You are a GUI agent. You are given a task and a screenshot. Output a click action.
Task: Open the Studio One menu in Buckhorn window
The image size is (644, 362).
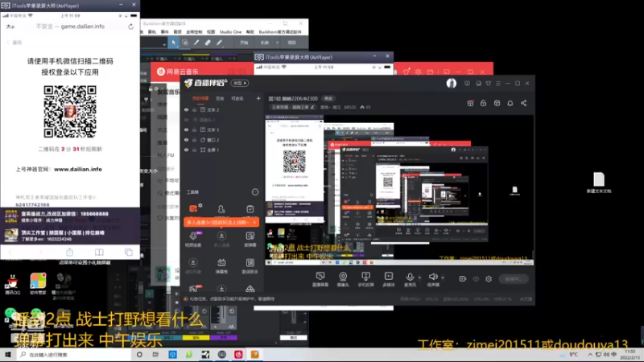click(230, 32)
